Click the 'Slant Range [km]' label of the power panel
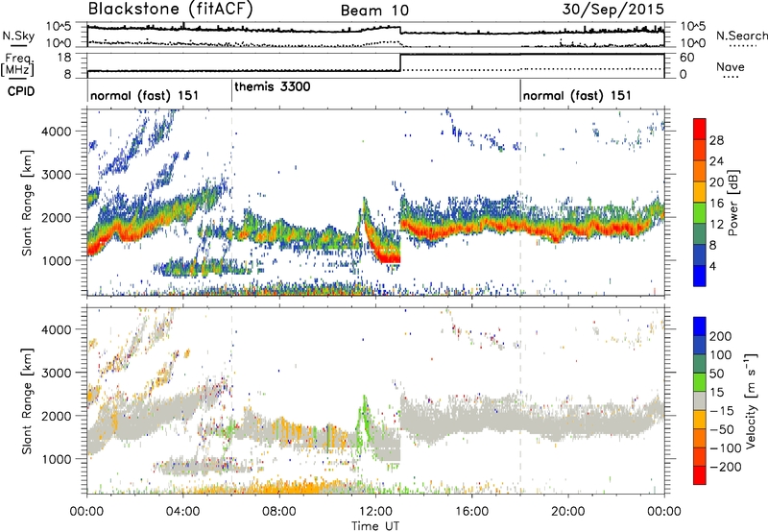Viewport: 768px width, 532px height. point(27,203)
